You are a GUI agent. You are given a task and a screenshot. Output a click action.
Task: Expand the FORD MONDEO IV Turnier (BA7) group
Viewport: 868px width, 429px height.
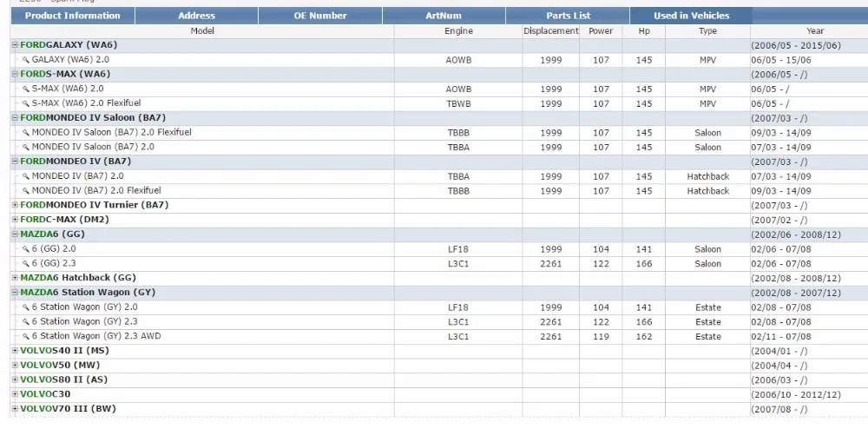click(16, 205)
